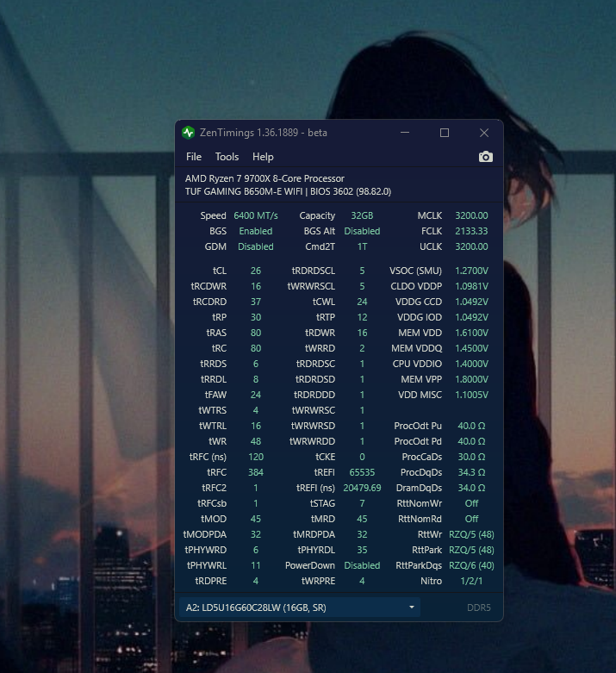The width and height of the screenshot is (616, 673).
Task: Click the tWR value 48
Action: [255, 441]
